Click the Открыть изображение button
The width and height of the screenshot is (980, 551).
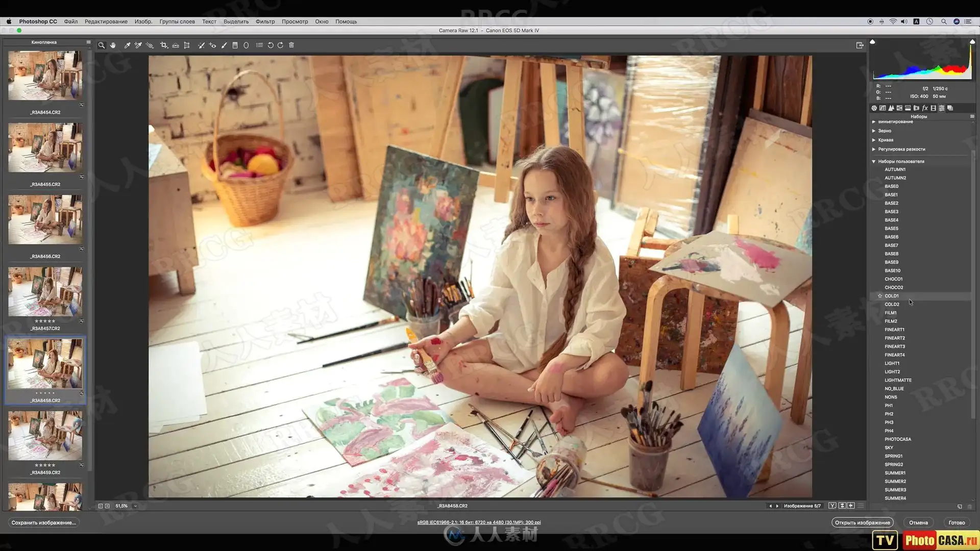pos(862,522)
